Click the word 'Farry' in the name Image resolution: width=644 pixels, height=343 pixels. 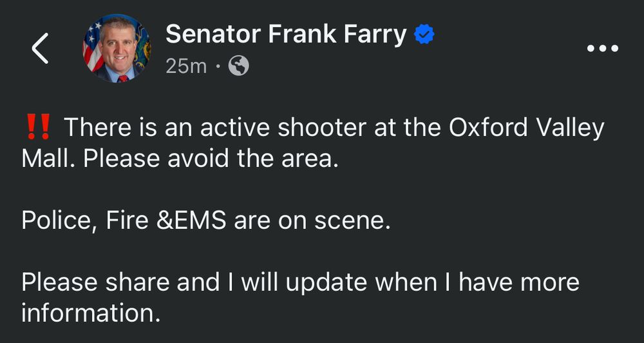[375, 35]
